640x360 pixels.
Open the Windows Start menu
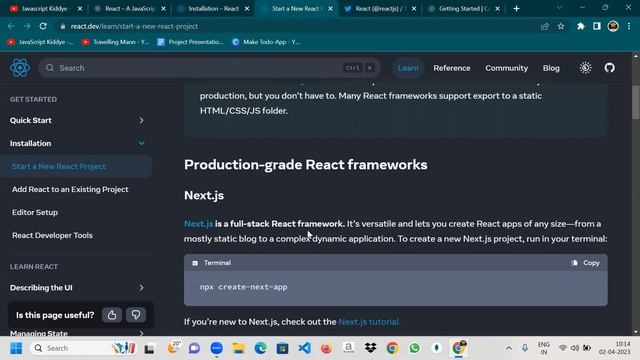(x=16, y=348)
